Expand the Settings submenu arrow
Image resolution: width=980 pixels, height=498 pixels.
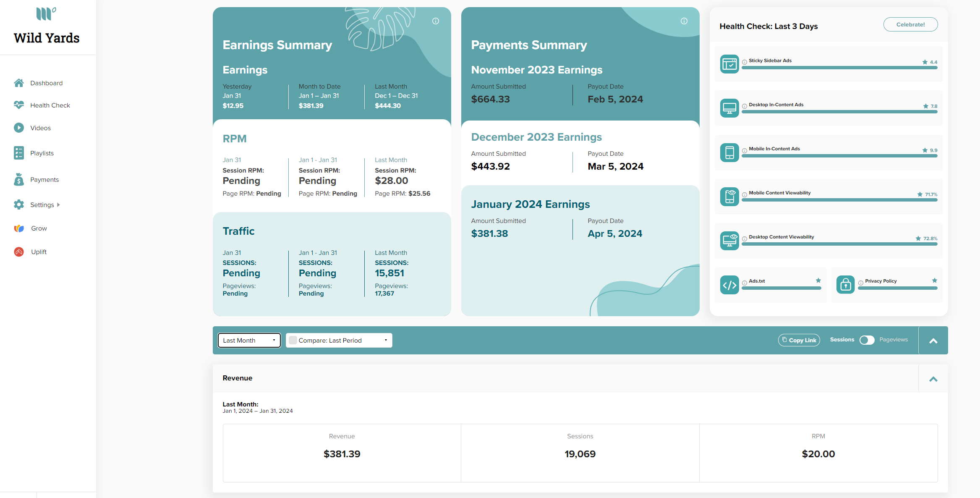[x=58, y=204]
